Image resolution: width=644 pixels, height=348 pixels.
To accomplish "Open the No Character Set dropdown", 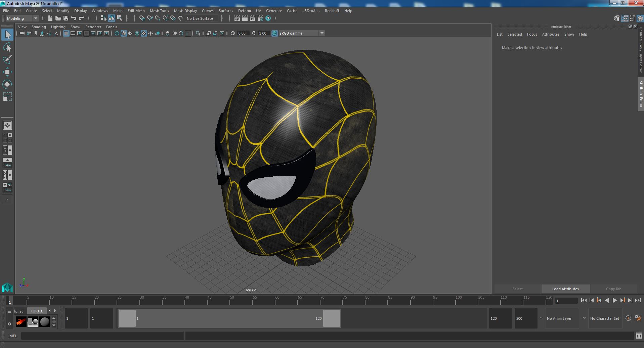I will coord(605,318).
